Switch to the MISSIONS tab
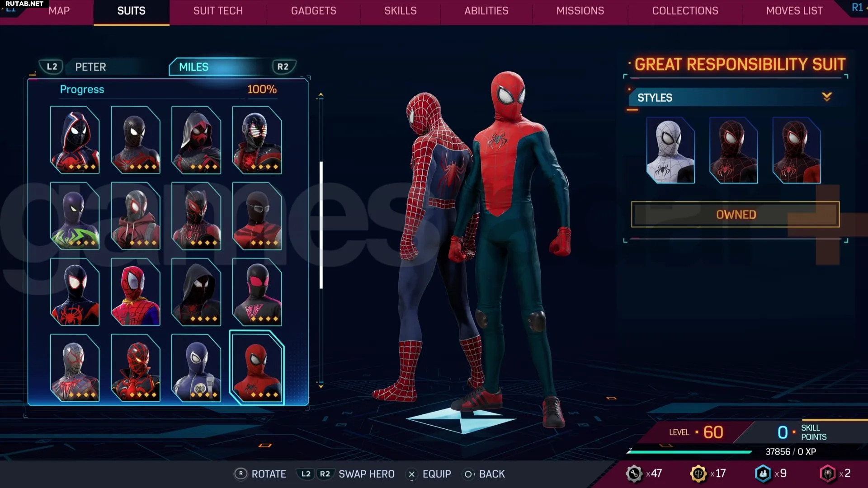This screenshot has height=488, width=868. (x=580, y=11)
